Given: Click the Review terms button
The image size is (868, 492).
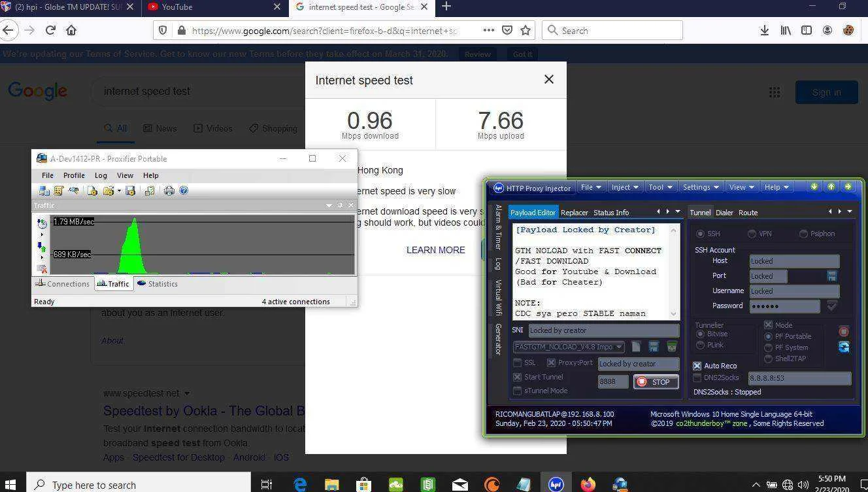Looking at the screenshot, I should click(477, 54).
